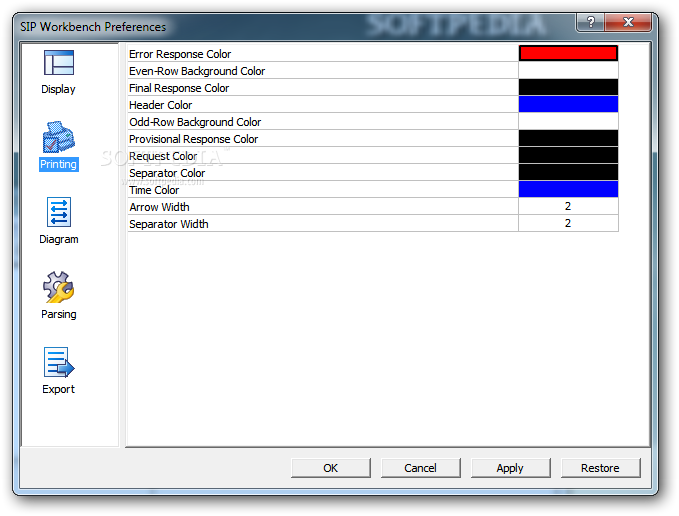
Task: Change the Provisional Response Color swatch
Action: [x=568, y=138]
